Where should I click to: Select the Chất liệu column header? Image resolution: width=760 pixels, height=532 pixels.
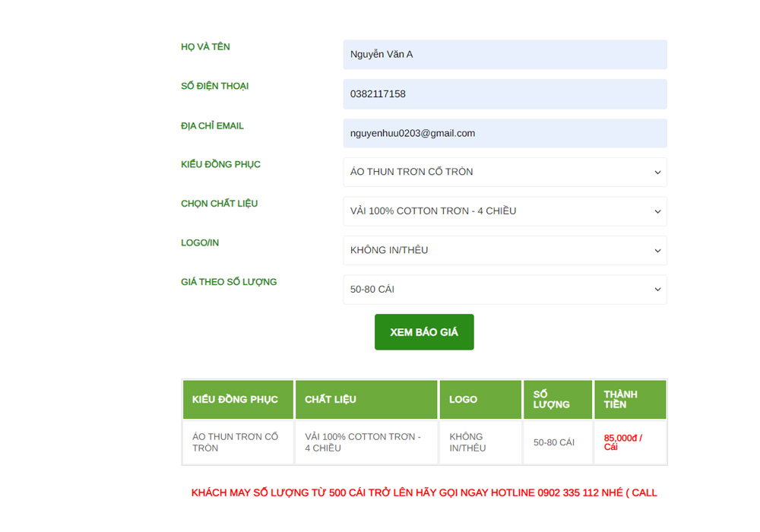point(366,400)
